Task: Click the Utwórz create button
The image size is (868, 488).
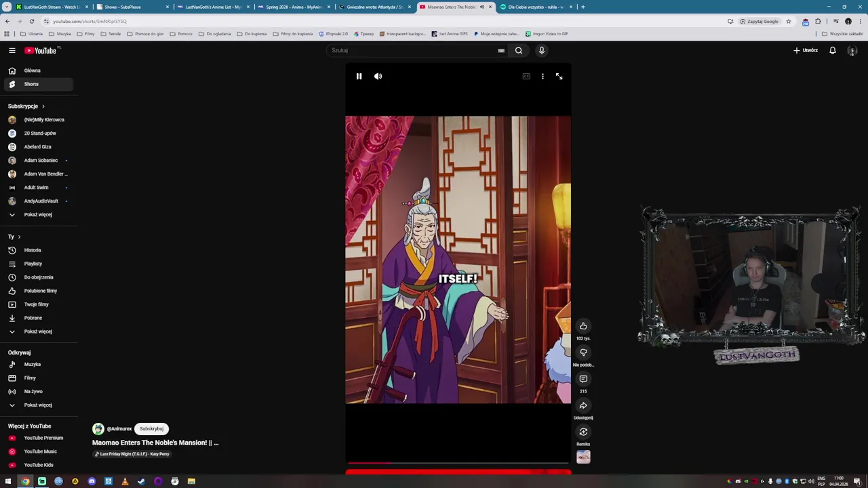Action: pos(806,50)
